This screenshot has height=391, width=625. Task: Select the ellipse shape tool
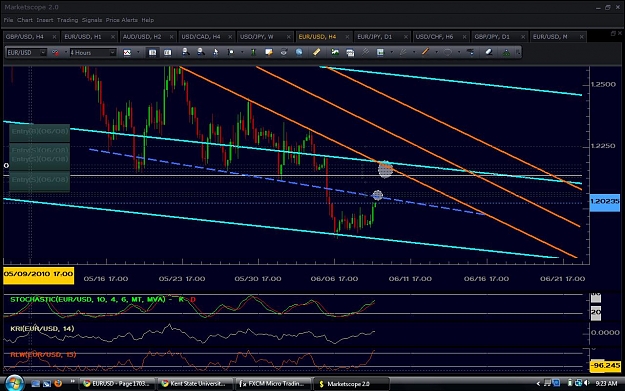point(448,52)
